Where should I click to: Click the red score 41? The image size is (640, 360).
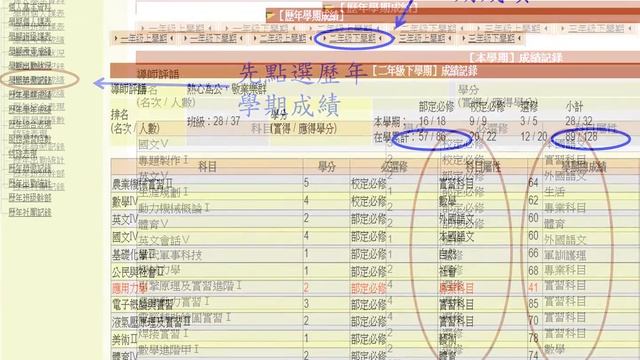pos(533,288)
